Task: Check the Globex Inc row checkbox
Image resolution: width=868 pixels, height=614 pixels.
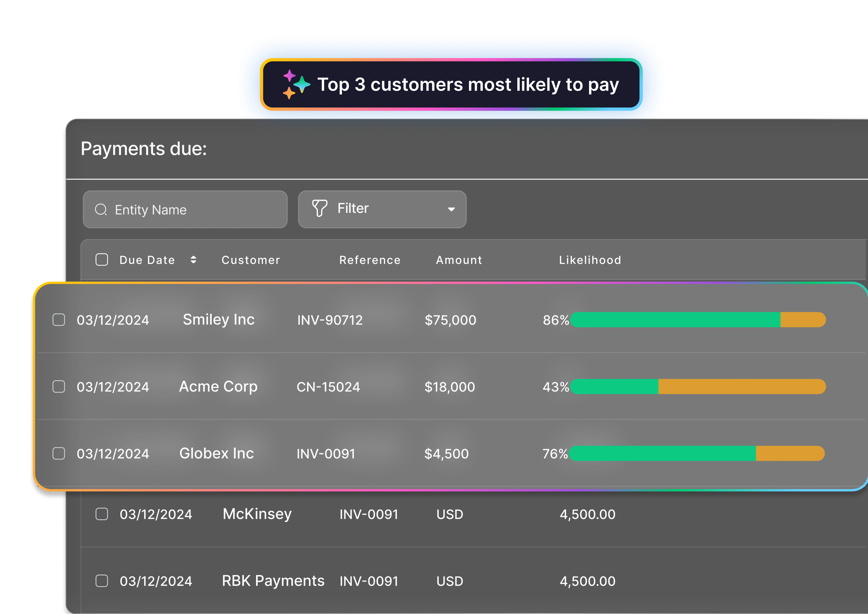Action: click(x=59, y=453)
